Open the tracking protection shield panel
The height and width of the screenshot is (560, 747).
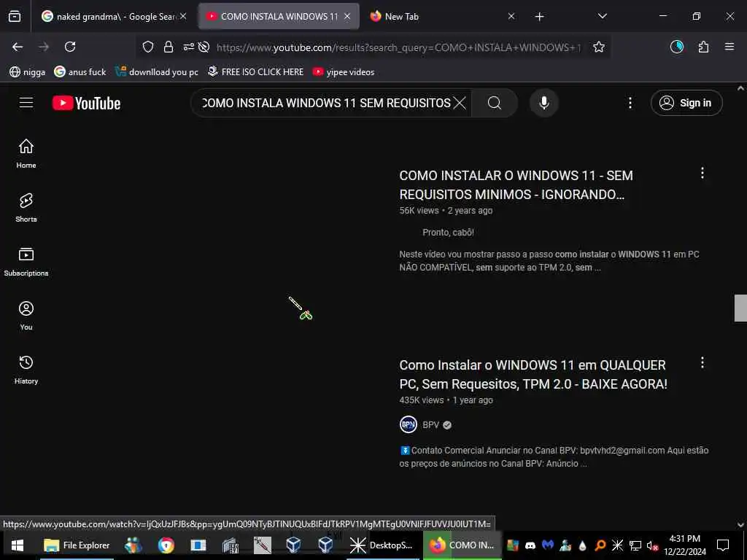click(x=148, y=47)
